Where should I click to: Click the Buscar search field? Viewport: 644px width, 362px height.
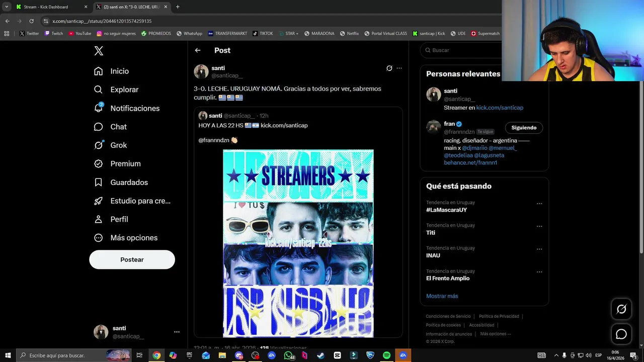click(463, 50)
